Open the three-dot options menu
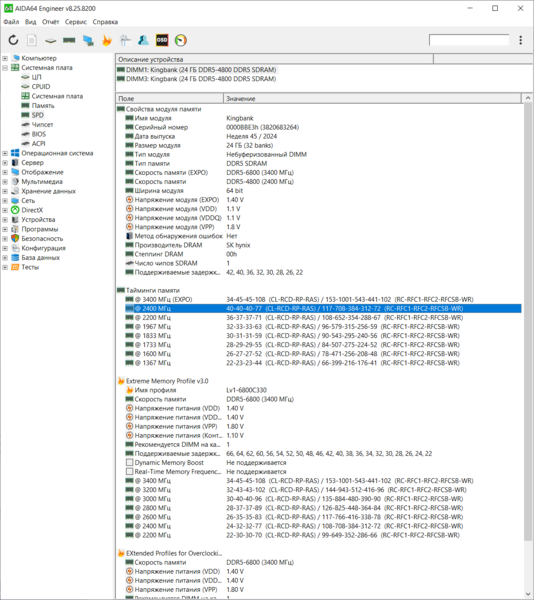The height and width of the screenshot is (600, 534). coord(521,40)
